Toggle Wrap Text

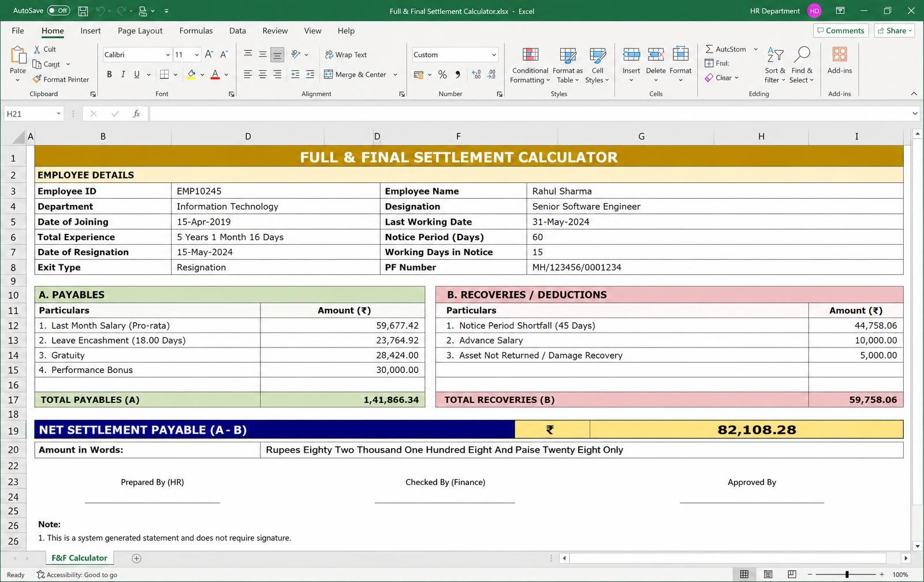pos(346,54)
